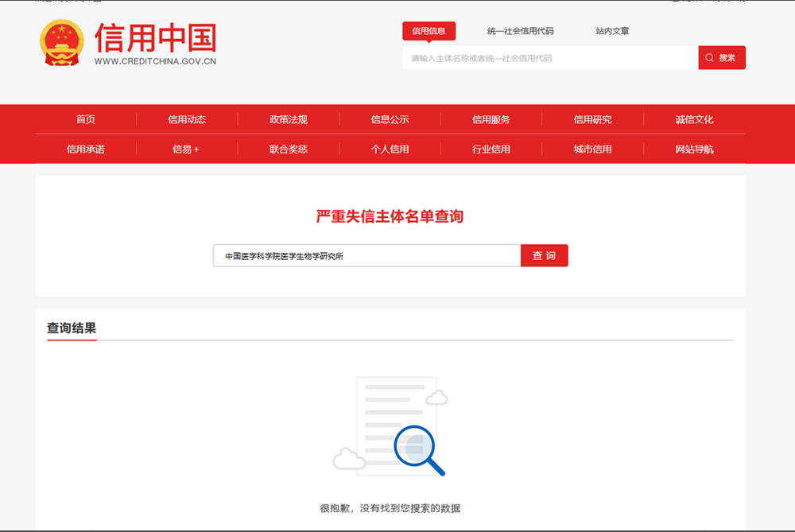
Task: Open 首页 in navigation bar
Action: pos(86,119)
